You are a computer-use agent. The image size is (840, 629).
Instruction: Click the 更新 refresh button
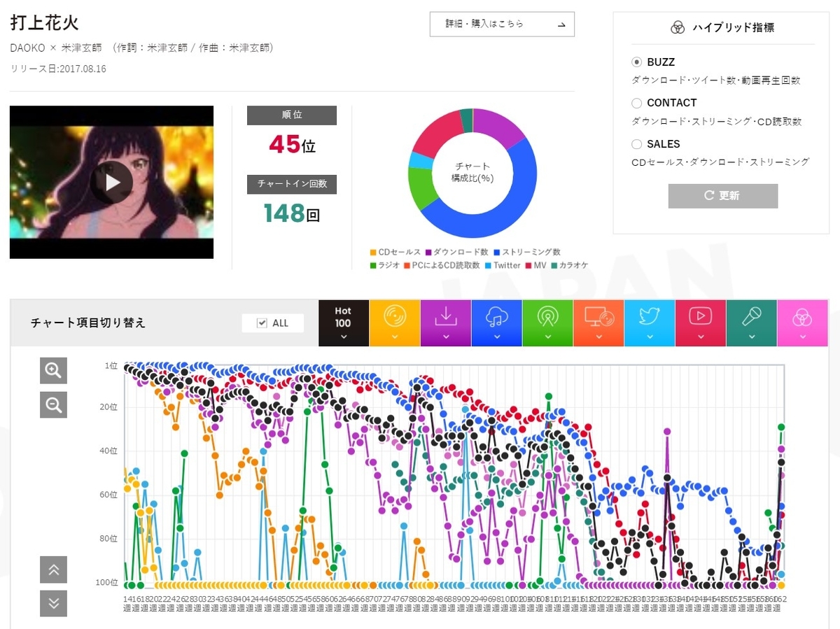pyautogui.click(x=722, y=196)
